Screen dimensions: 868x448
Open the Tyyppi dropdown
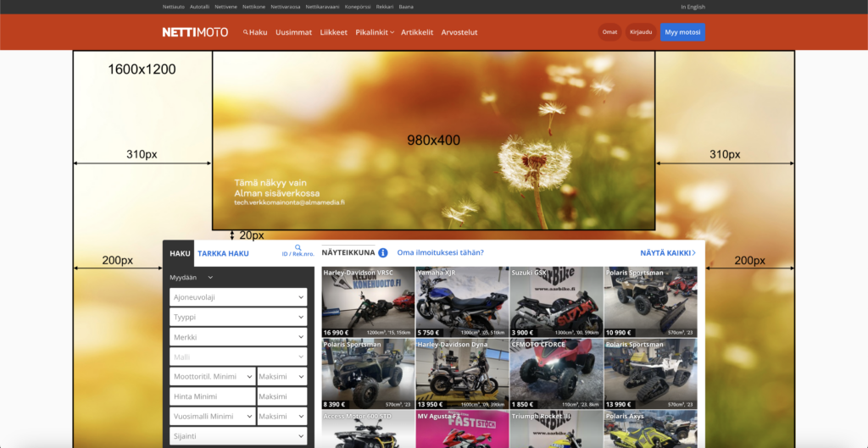coord(238,317)
